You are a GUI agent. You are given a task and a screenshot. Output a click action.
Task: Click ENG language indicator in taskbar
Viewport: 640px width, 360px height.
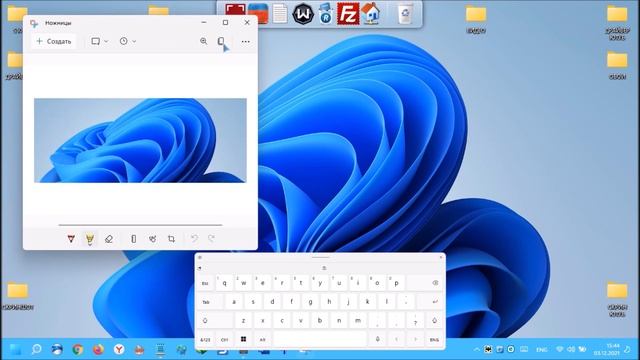tap(542, 350)
